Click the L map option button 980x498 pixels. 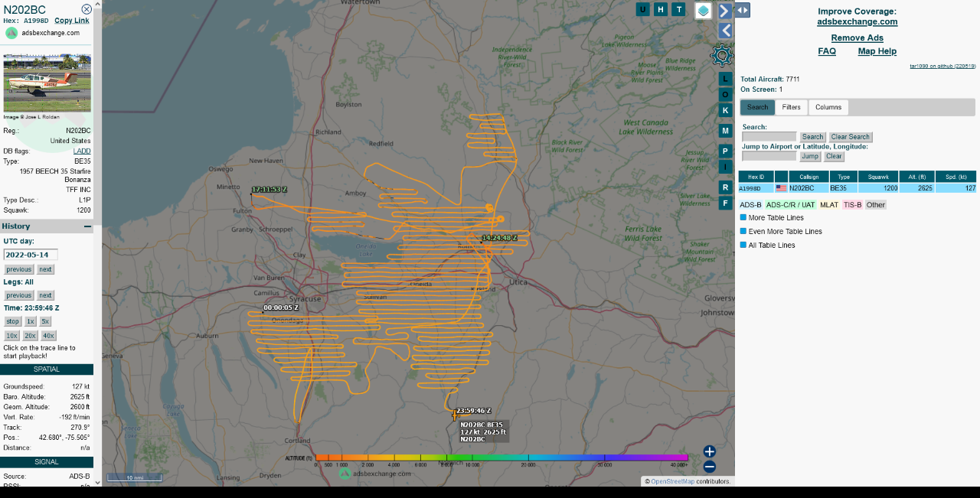pyautogui.click(x=726, y=79)
